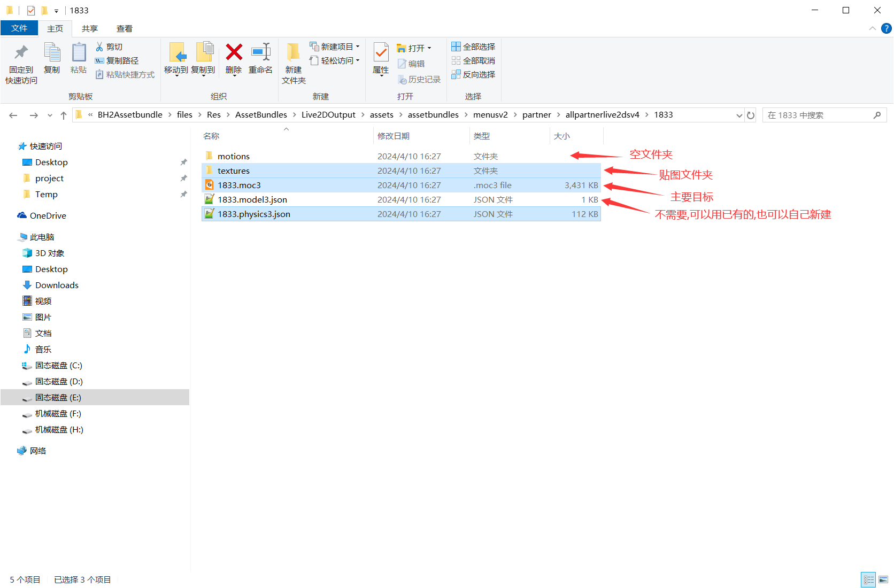The height and width of the screenshot is (588, 894).
Task: Click the red Delete (删除) icon
Action: pyautogui.click(x=234, y=52)
